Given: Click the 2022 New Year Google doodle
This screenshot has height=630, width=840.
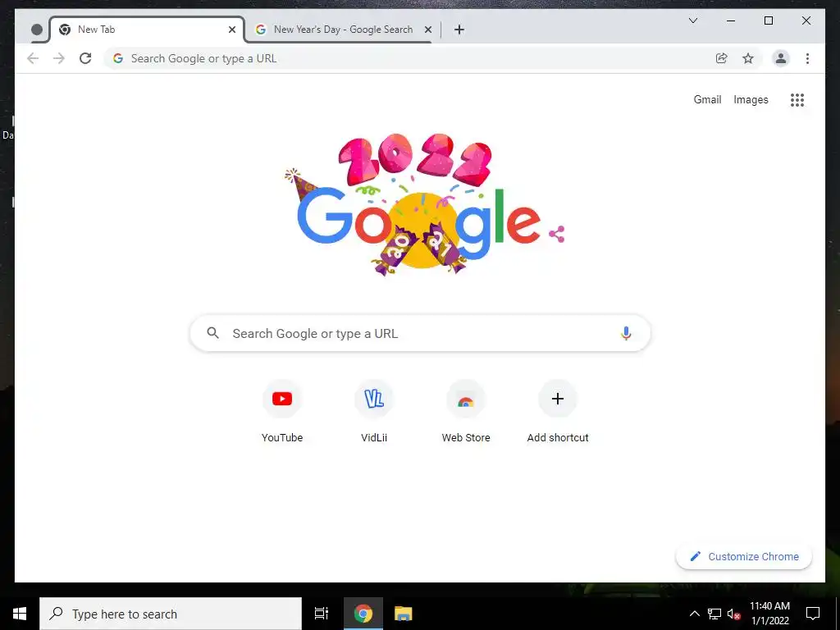Looking at the screenshot, I should [x=419, y=204].
